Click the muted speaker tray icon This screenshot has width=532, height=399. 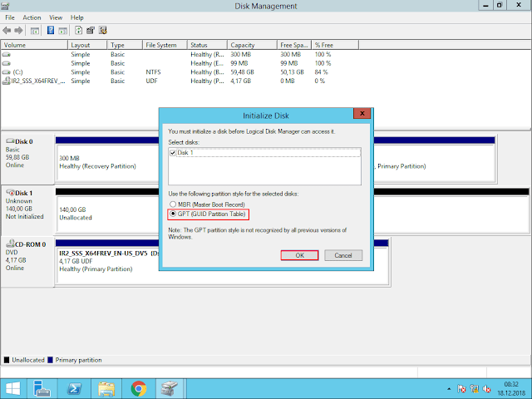point(487,389)
